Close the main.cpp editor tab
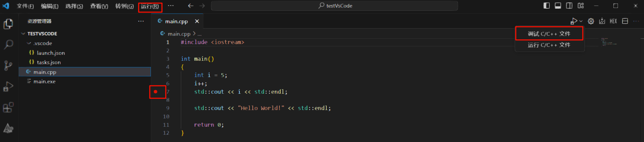Screen dimensions: 644x142 tap(197, 21)
